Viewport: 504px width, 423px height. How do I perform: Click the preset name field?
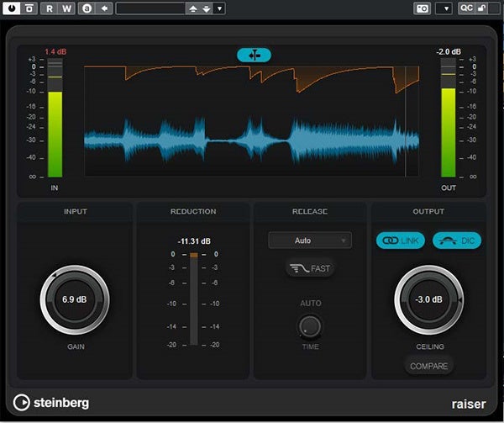(150, 8)
